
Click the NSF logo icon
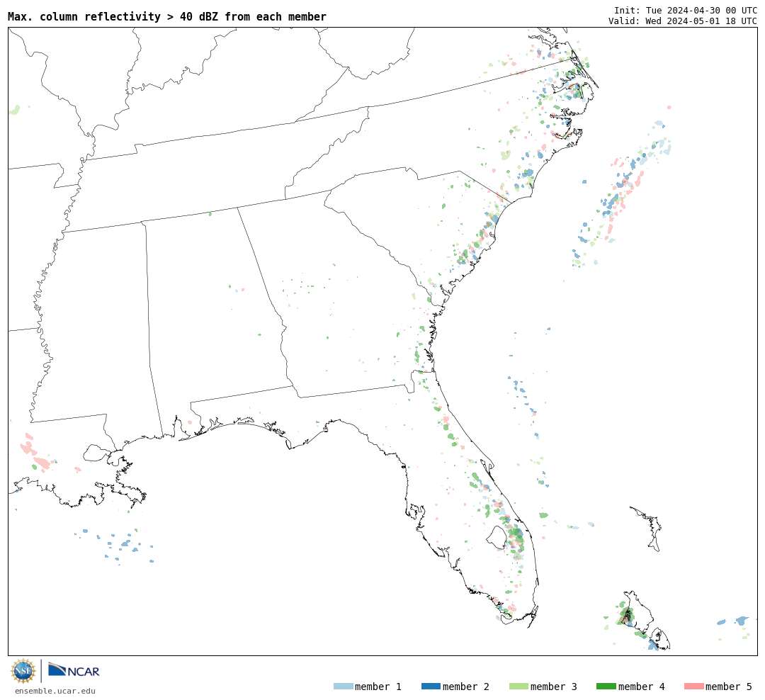[x=23, y=671]
